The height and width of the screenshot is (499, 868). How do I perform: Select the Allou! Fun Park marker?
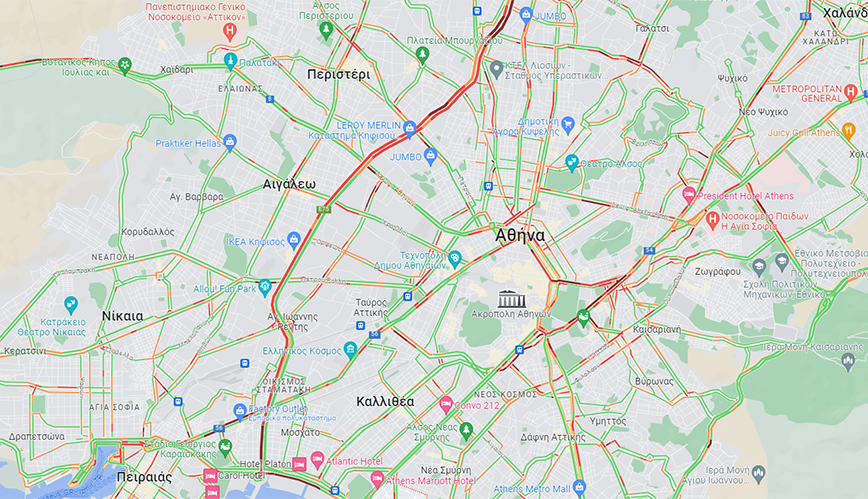(265, 287)
